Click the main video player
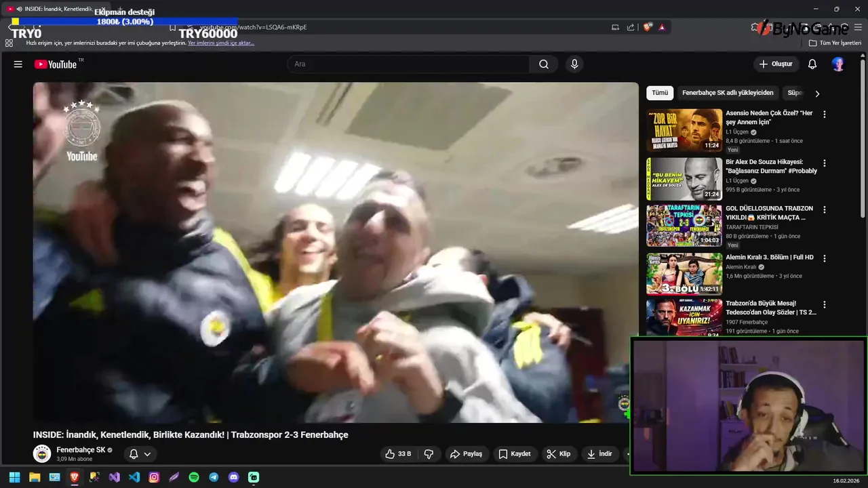This screenshot has height=488, width=868. tap(336, 252)
